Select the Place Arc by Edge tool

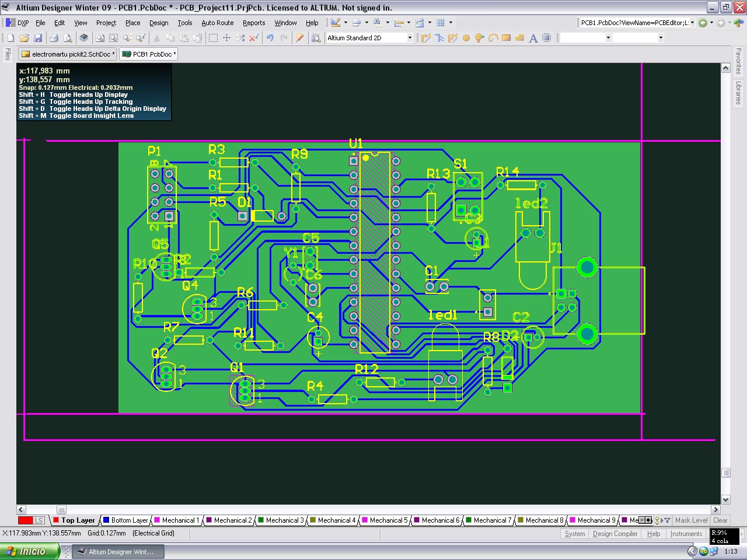coord(493,38)
